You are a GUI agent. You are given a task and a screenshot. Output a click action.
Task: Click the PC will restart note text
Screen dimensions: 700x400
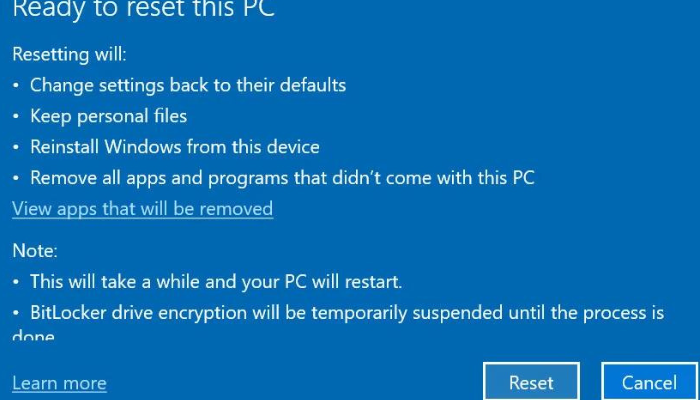click(x=216, y=282)
